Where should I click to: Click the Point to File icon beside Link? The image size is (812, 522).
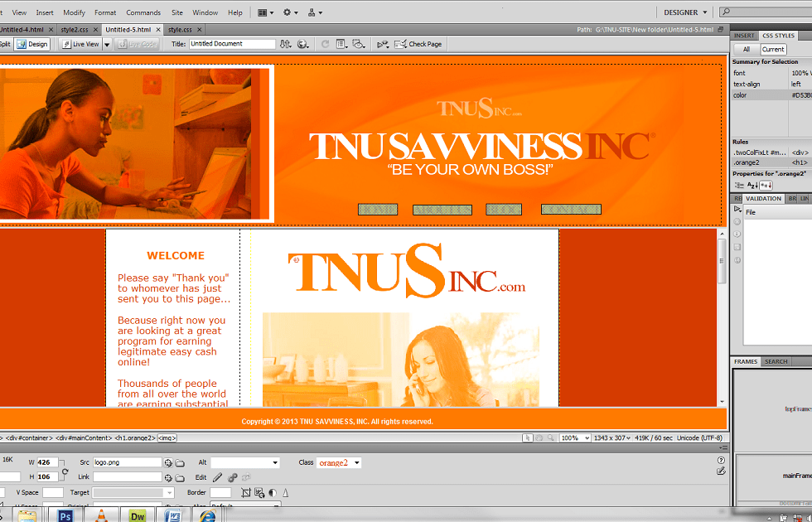pos(168,477)
